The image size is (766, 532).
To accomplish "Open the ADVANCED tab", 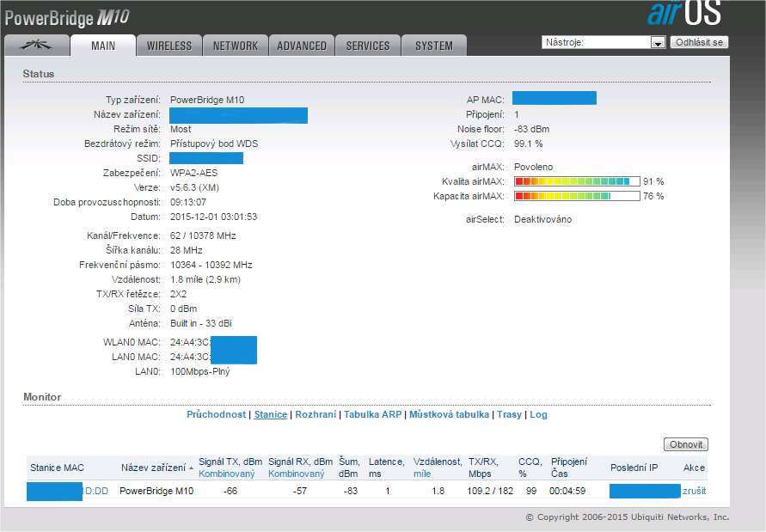I will (302, 46).
